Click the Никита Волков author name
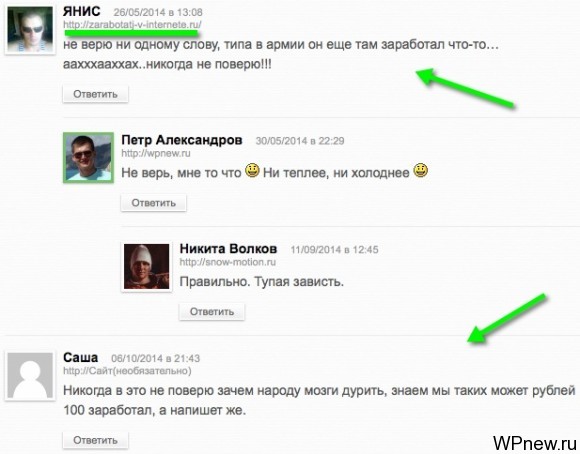Viewport: 580px width, 454px height. click(x=228, y=249)
